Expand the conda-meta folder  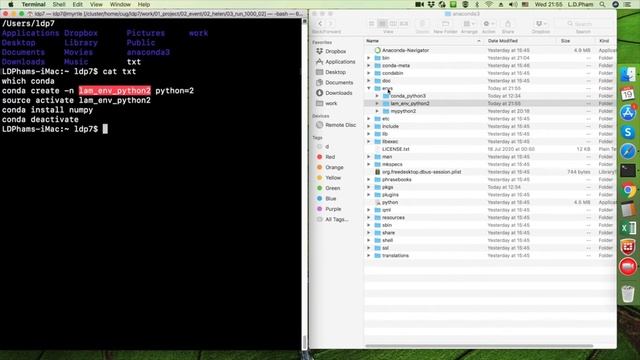tap(369, 65)
